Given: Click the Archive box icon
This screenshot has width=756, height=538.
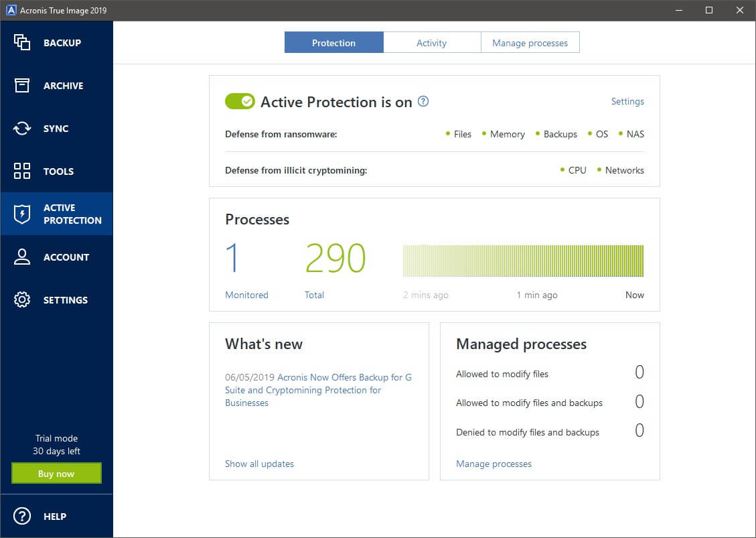Looking at the screenshot, I should (21, 85).
